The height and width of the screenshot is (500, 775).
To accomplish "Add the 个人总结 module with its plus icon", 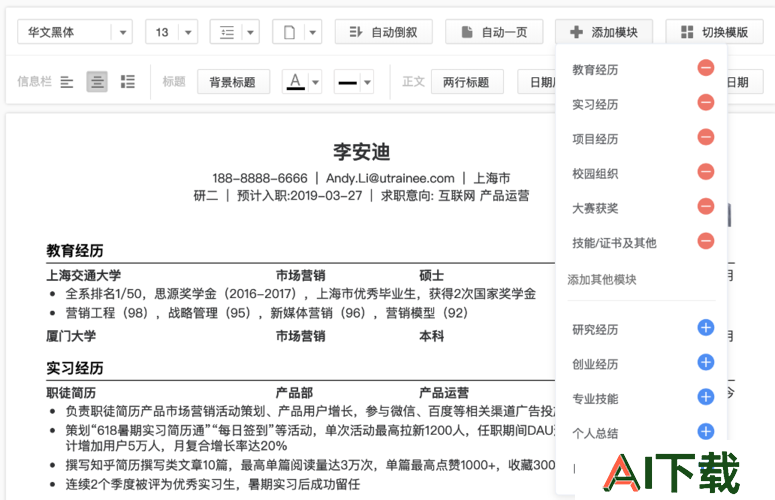I will pos(705,431).
